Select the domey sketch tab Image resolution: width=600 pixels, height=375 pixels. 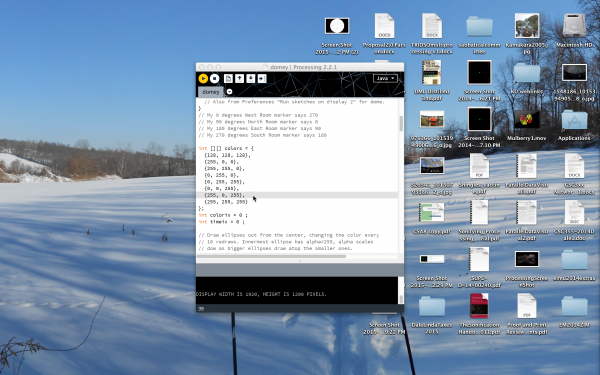click(x=211, y=92)
